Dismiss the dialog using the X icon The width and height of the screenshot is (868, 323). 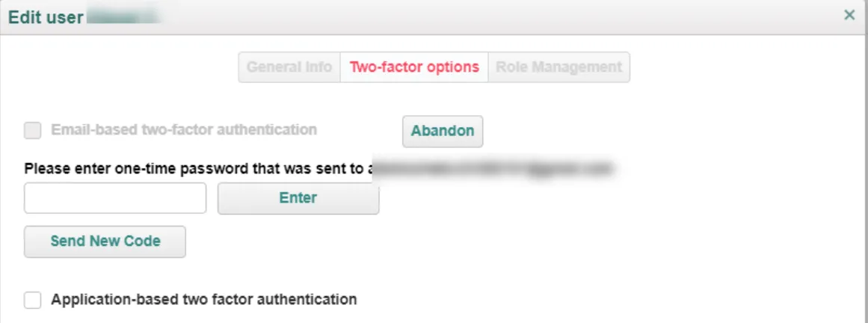click(x=849, y=16)
